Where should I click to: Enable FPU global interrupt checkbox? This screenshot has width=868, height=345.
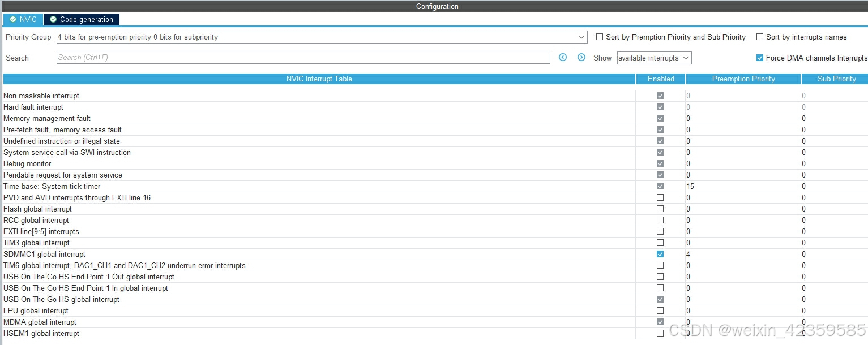point(660,311)
